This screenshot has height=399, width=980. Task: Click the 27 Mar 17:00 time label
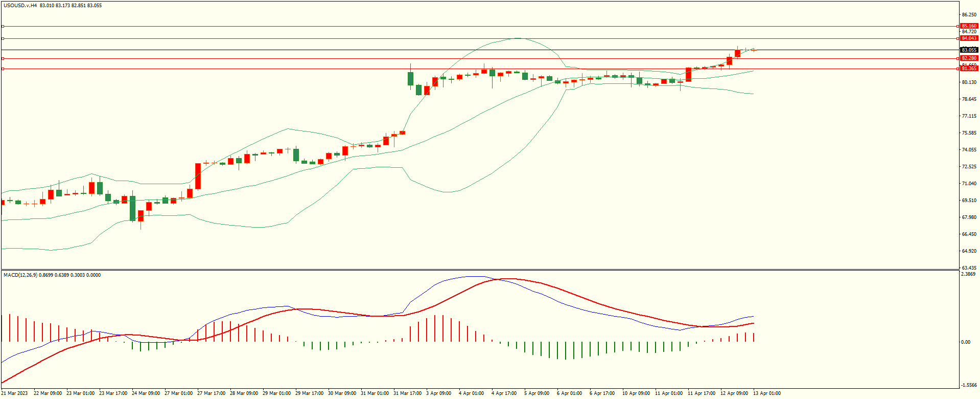(x=211, y=393)
